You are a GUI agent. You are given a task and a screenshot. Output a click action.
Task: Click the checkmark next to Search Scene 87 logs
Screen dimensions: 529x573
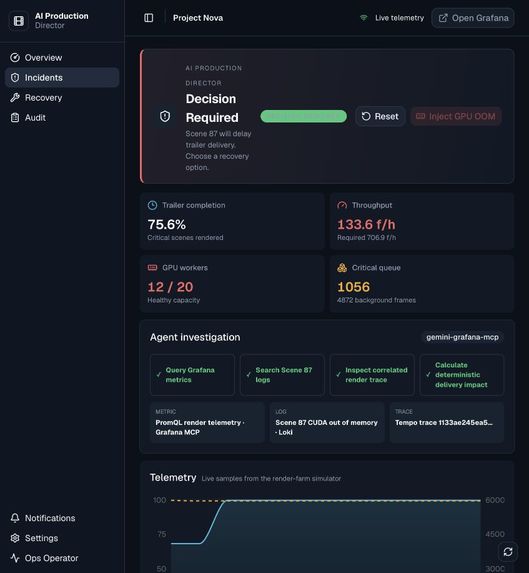248,375
